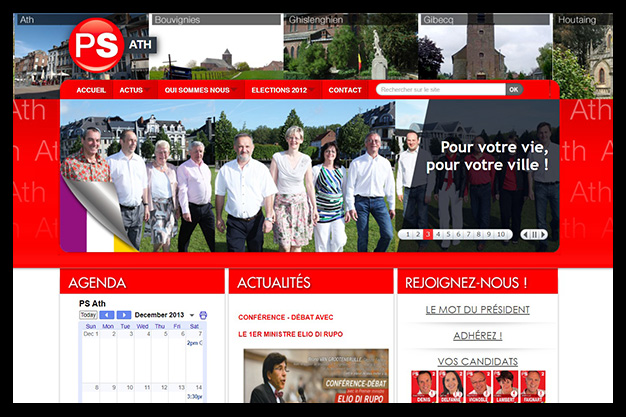
Task: Expand the Elections 2012 menu
Action: [x=279, y=90]
